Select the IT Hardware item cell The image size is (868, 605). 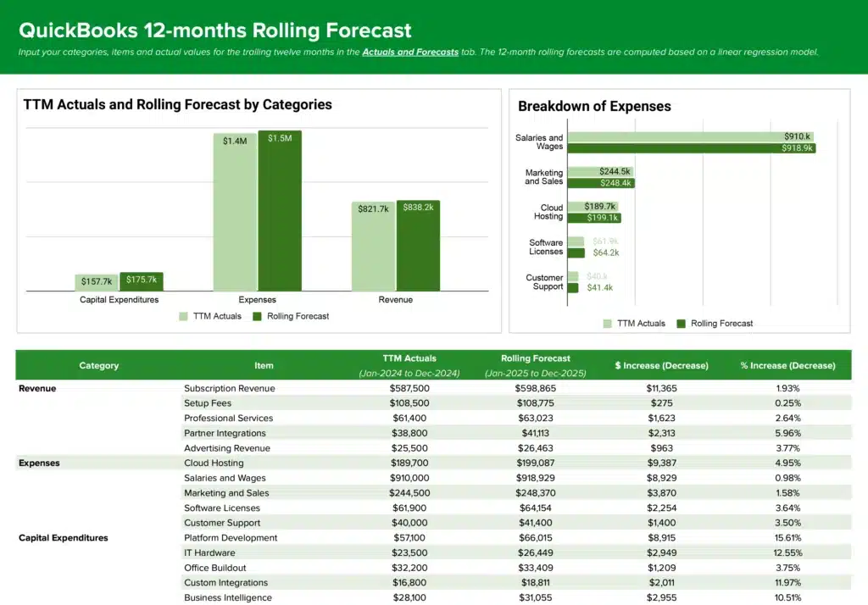pyautogui.click(x=209, y=553)
